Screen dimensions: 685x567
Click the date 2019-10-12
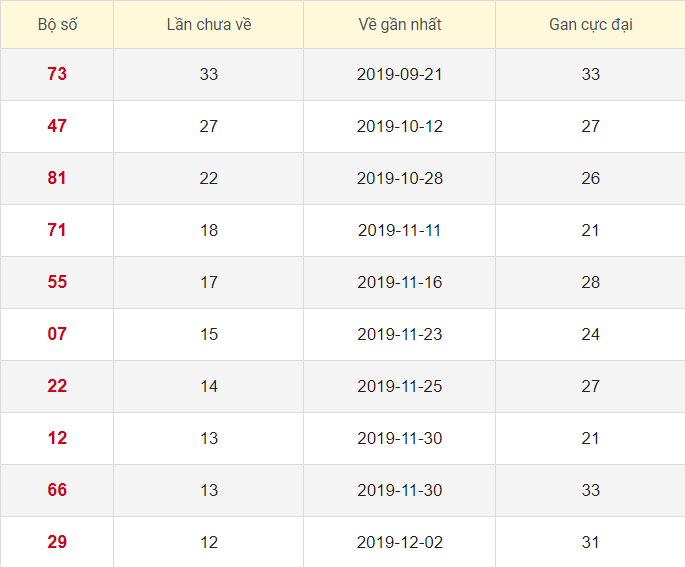click(x=399, y=126)
